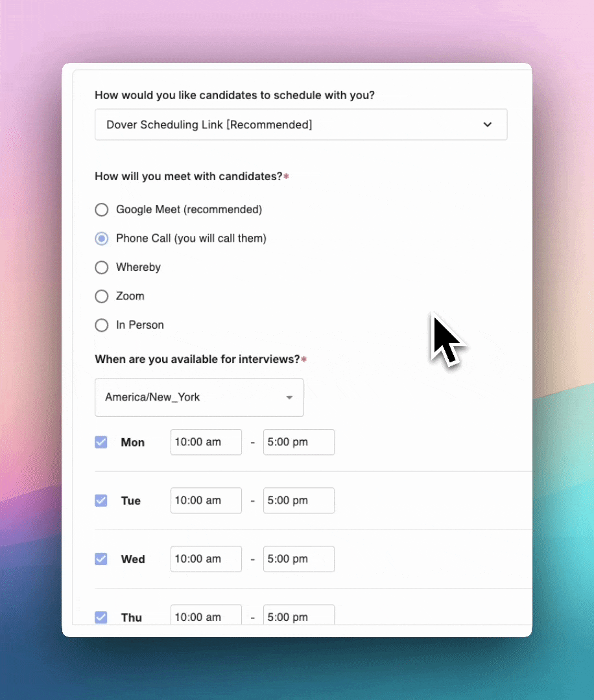Choose In Person meeting option
The image size is (594, 700).
pos(101,325)
